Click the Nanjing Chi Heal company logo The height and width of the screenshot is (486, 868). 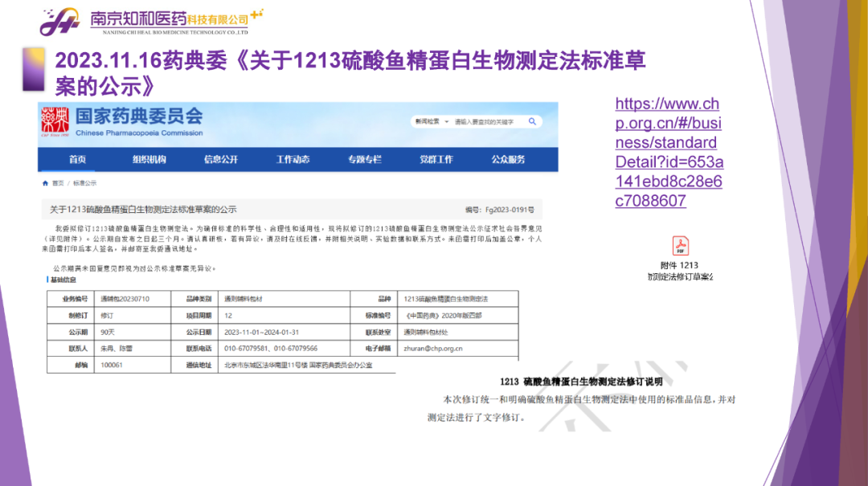click(x=60, y=22)
